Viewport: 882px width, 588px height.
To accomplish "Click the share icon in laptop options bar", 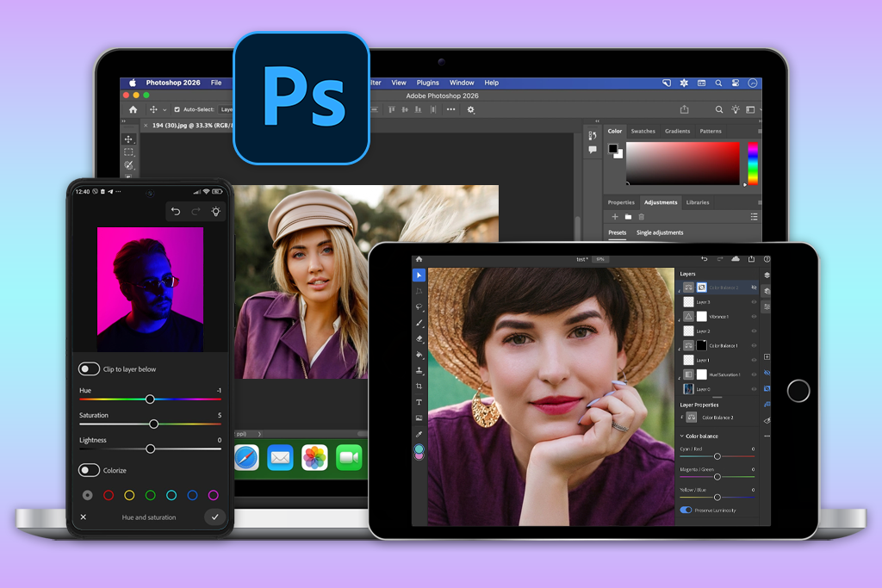I will tap(684, 109).
